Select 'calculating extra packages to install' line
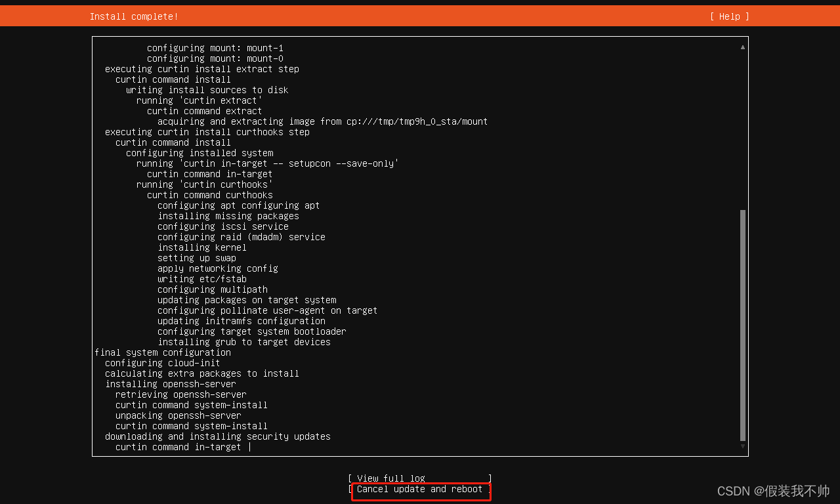Viewport: 840px width, 504px height. coord(202,373)
